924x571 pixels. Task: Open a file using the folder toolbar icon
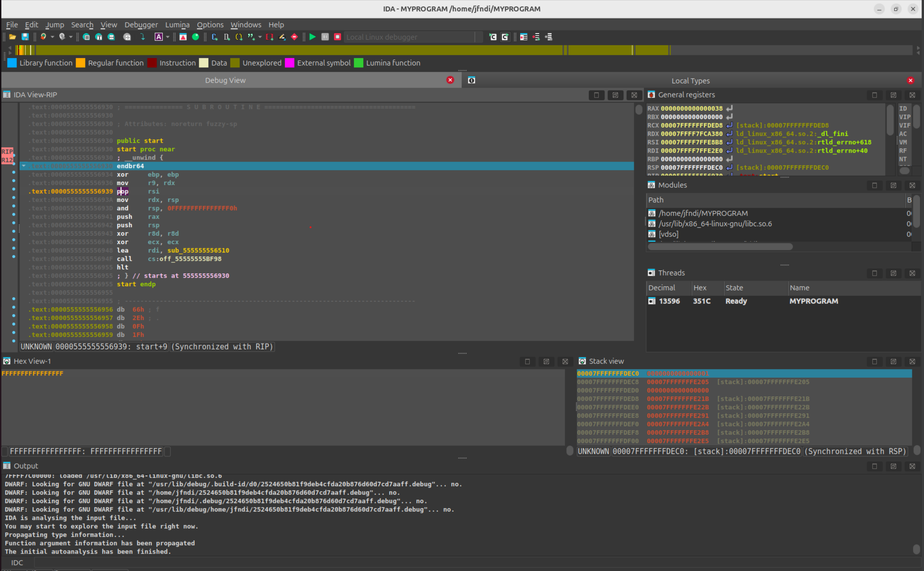tap(12, 37)
